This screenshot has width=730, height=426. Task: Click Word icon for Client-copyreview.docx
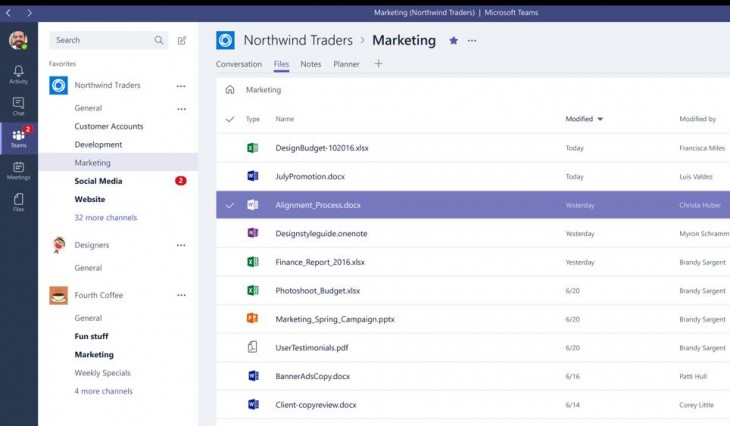point(253,404)
